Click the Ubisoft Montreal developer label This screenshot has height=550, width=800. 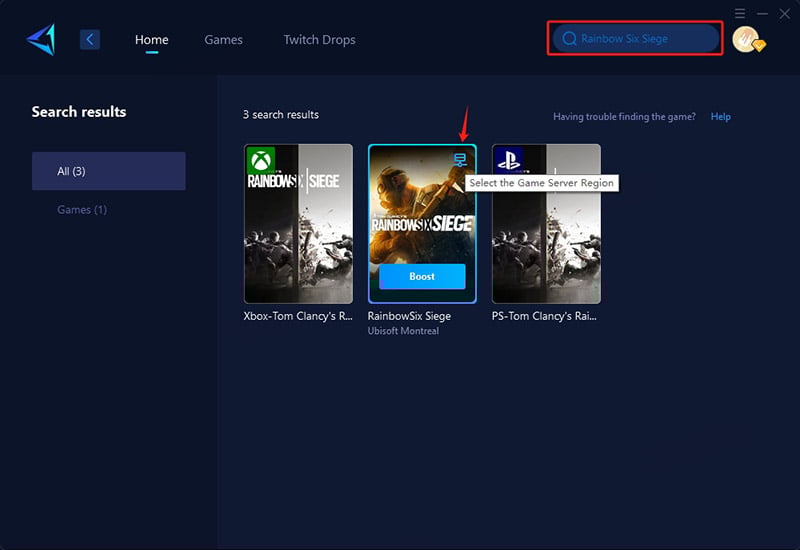[x=403, y=331]
